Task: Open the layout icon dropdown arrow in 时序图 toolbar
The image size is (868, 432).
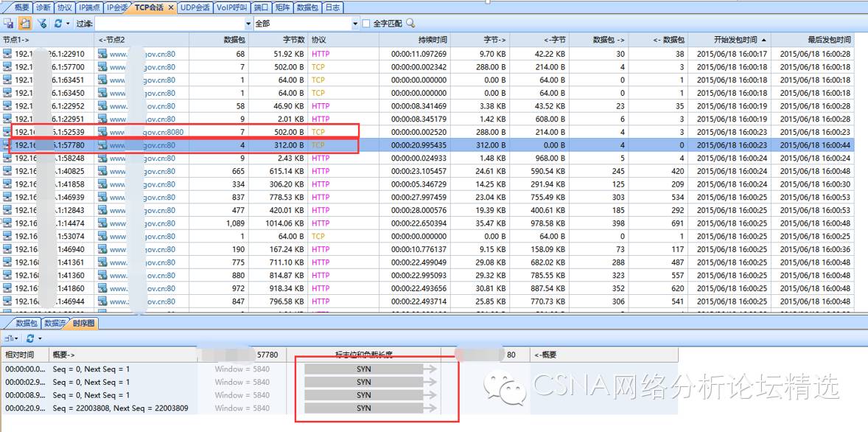Action: (16, 338)
